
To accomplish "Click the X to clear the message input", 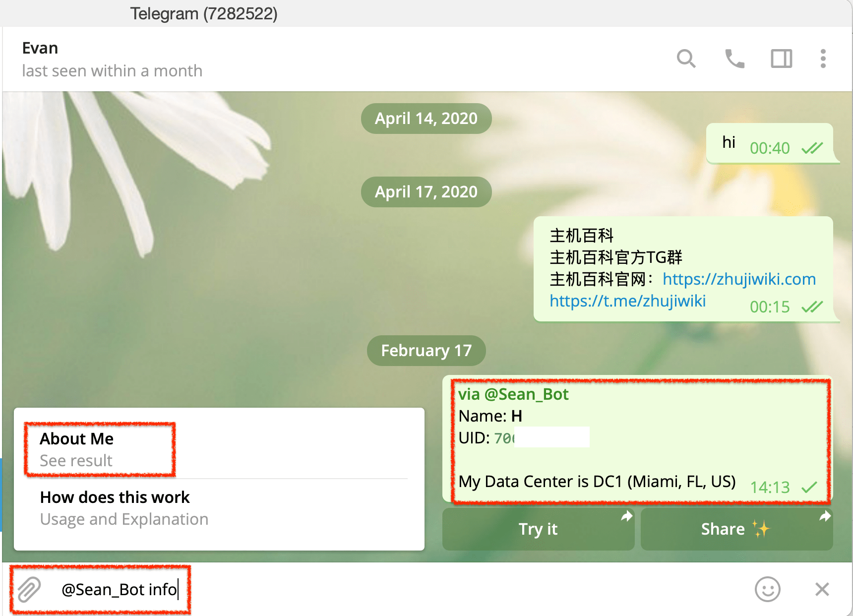I will (x=822, y=590).
